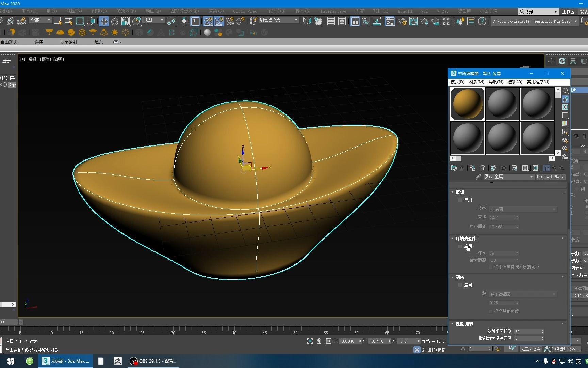Click the Get Material icon in material editor
Viewport: 588px width, 368px height.
pyautogui.click(x=454, y=168)
